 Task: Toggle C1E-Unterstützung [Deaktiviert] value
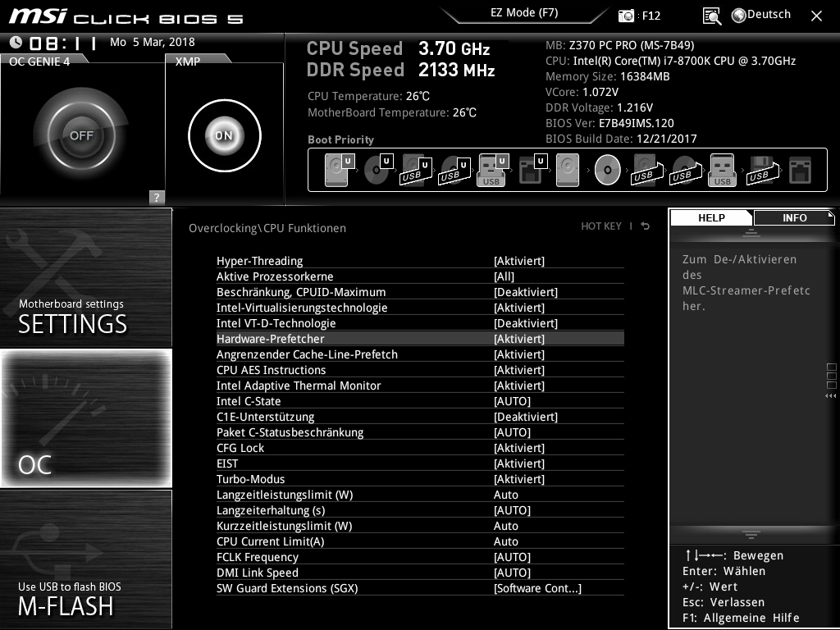click(x=526, y=417)
